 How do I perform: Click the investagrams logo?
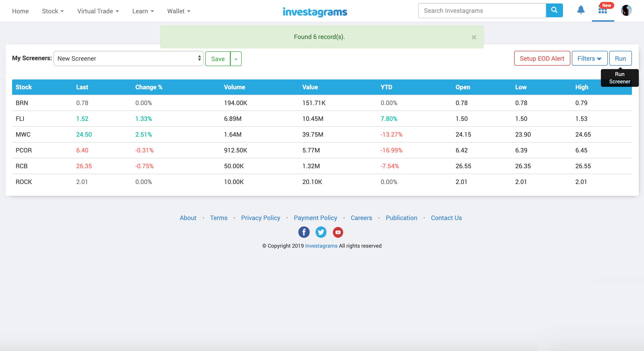pos(315,12)
